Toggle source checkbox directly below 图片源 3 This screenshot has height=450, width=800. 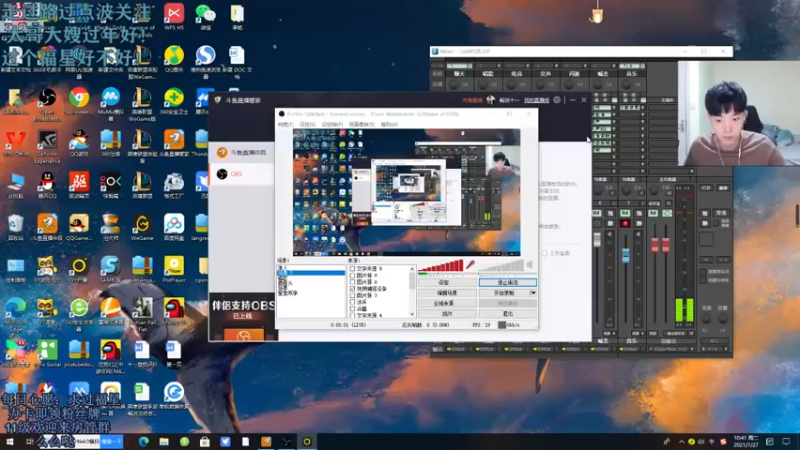coord(352,302)
